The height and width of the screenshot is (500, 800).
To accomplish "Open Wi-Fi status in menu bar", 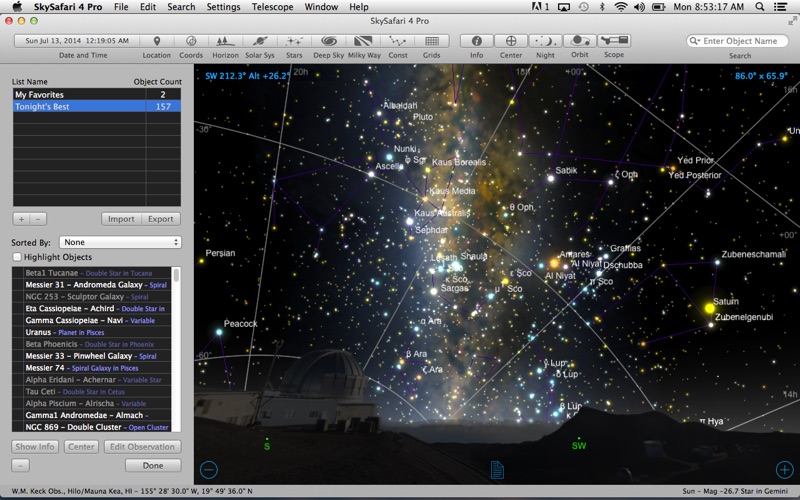I will coord(620,7).
